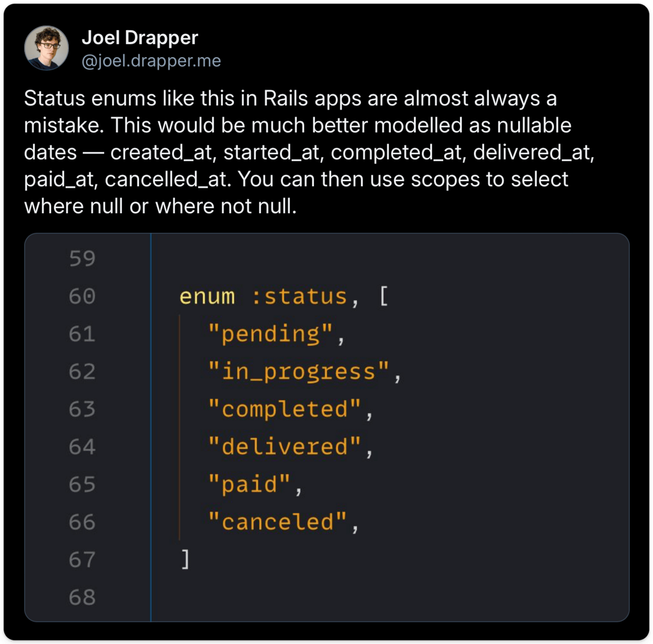This screenshot has height=644, width=653.
Task: Click the closing square bracket on line 67
Action: click(x=185, y=560)
